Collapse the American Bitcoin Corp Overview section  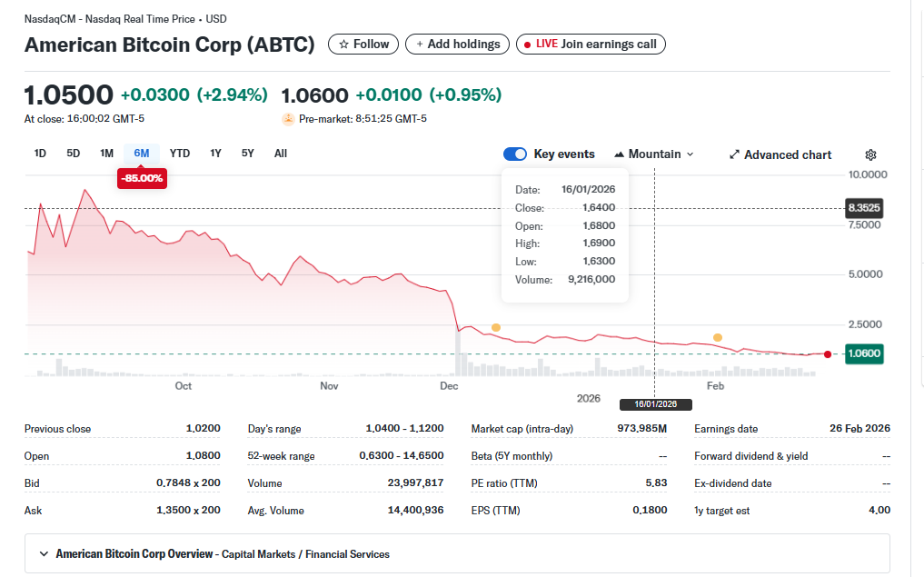[x=43, y=553]
